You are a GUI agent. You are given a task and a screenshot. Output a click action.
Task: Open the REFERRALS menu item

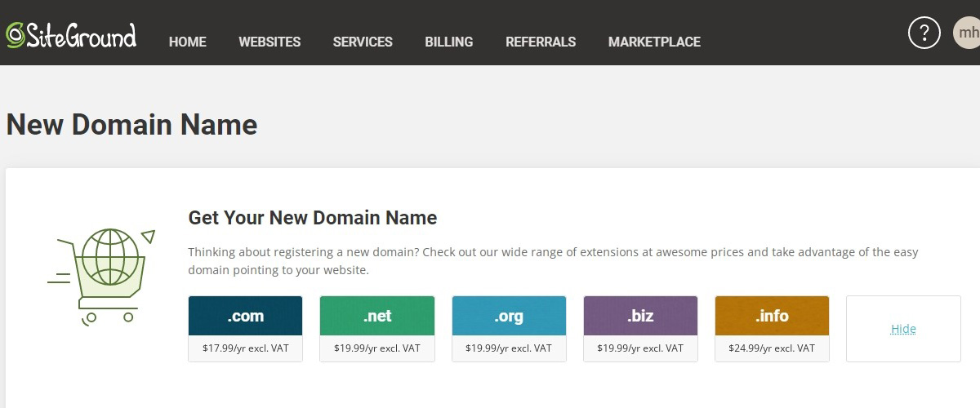pos(541,42)
